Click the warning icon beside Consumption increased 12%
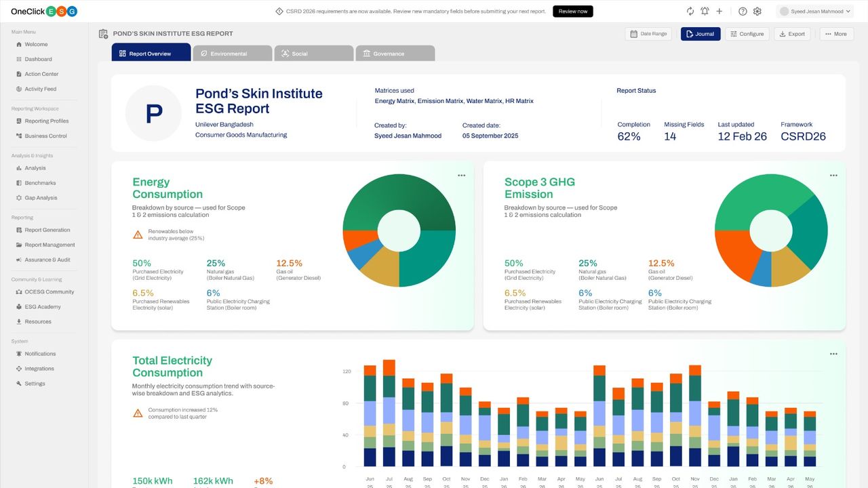 [138, 413]
